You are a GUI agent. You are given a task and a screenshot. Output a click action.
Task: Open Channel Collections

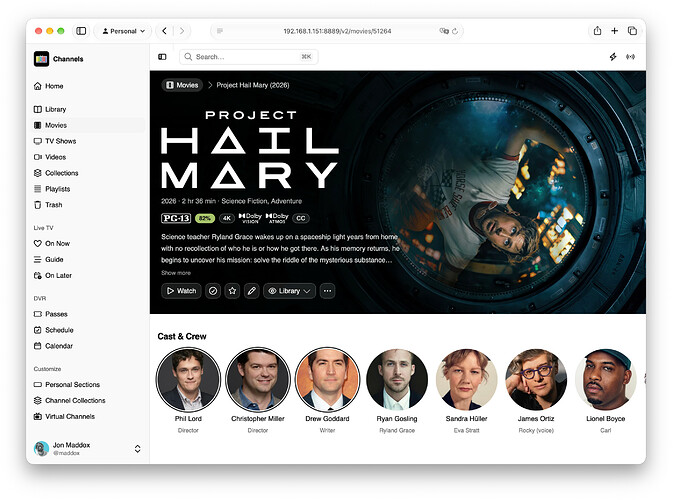(70, 400)
